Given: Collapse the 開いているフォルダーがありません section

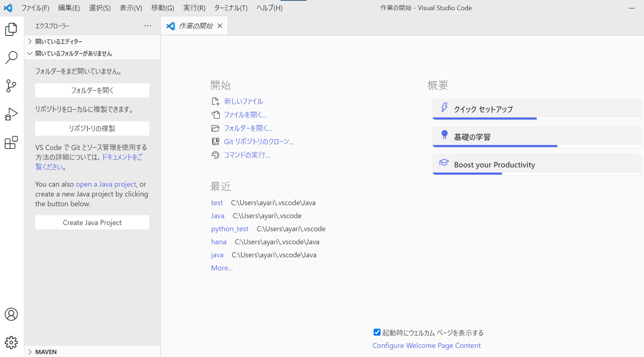Looking at the screenshot, I should pyautogui.click(x=92, y=53).
